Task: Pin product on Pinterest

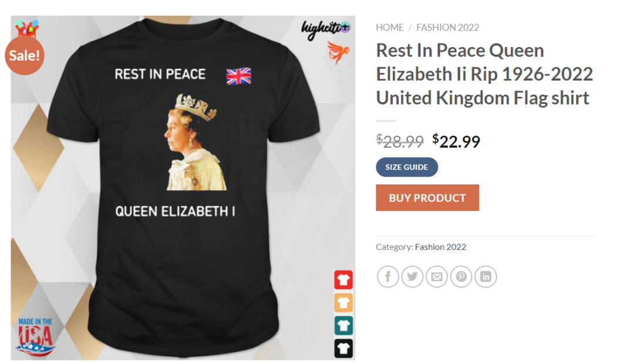Action: point(461,277)
